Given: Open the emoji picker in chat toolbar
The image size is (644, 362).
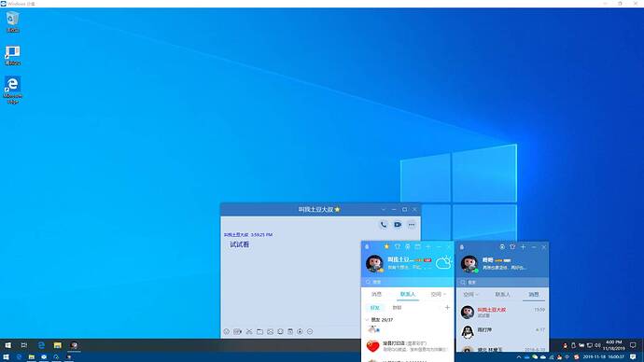Looking at the screenshot, I should click(x=226, y=331).
